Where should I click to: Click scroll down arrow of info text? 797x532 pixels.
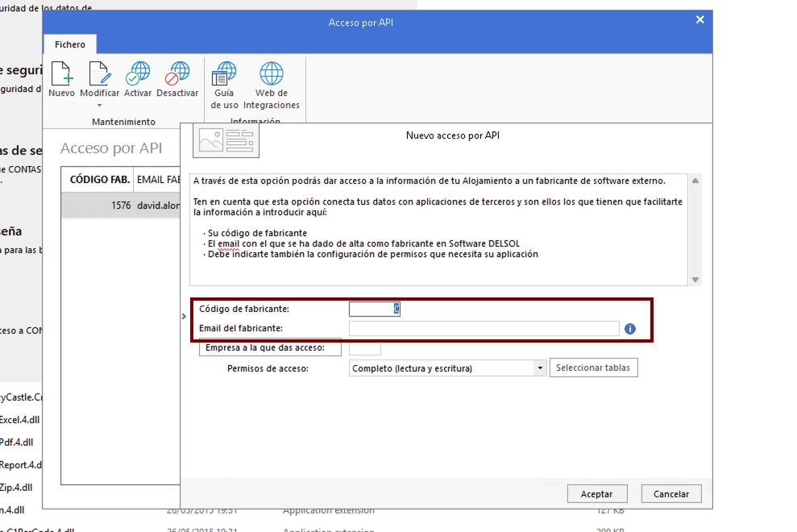[x=695, y=279]
